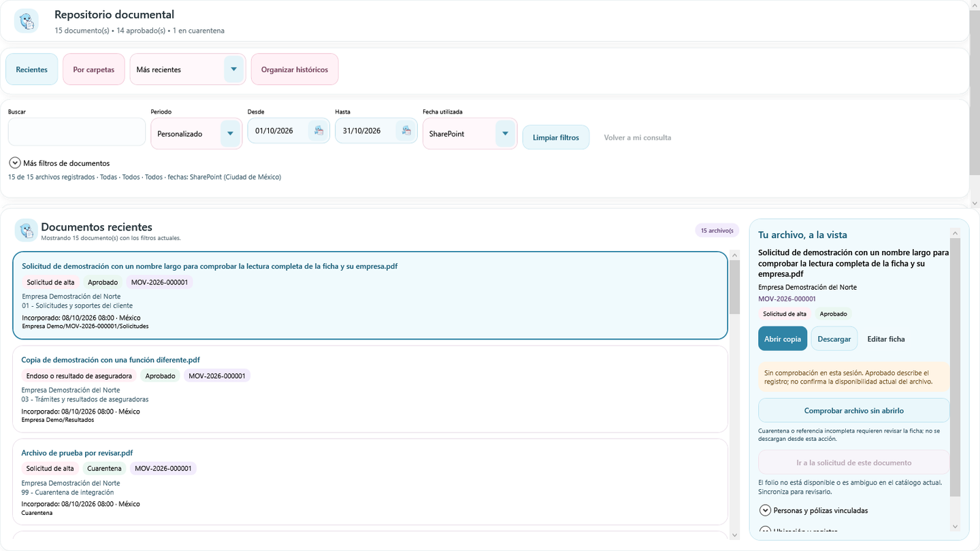Open the Desde date calendar picker
Screen dimensions: 980x551
coord(318,131)
